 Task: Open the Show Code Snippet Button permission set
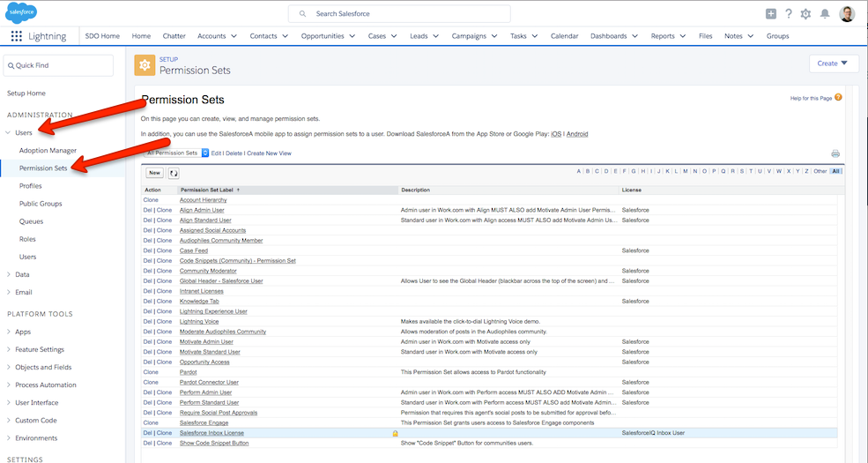click(x=214, y=443)
